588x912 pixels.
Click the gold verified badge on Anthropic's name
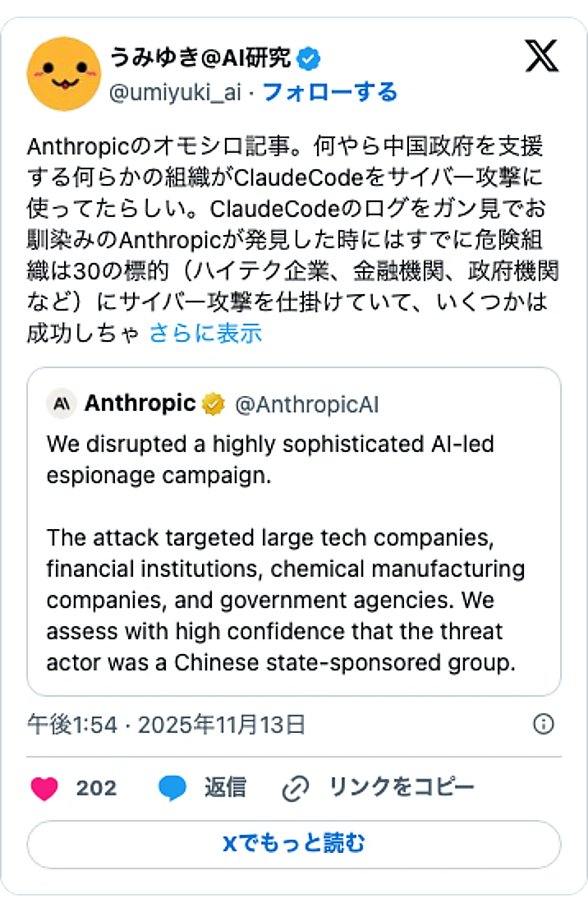(x=212, y=403)
